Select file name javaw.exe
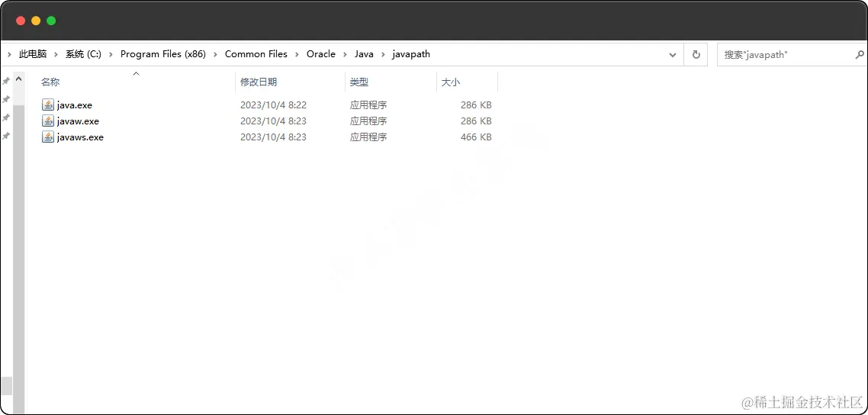 (x=78, y=121)
